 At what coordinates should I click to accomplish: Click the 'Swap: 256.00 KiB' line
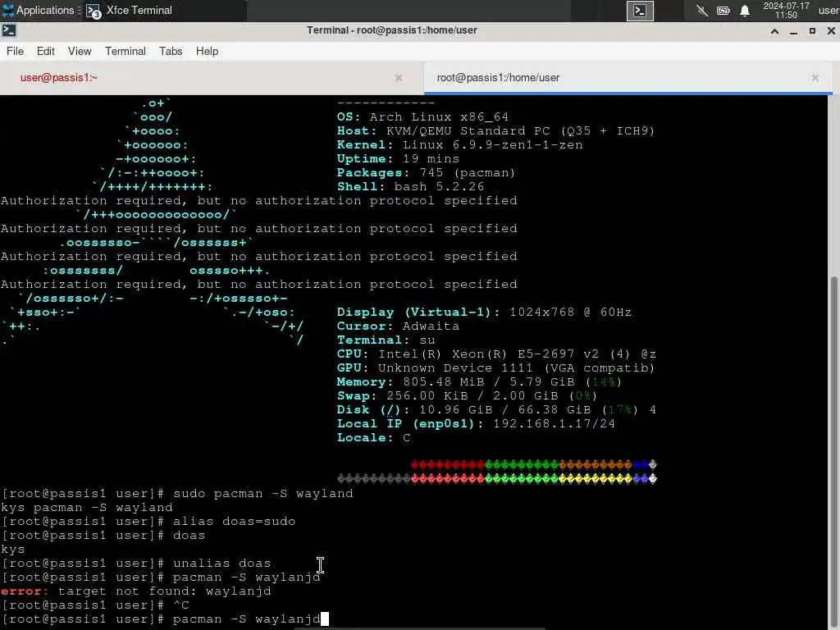[x=467, y=396]
